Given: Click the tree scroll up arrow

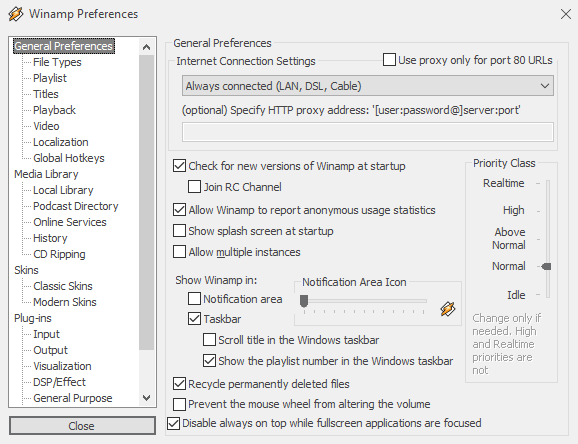Looking at the screenshot, I should [146, 47].
